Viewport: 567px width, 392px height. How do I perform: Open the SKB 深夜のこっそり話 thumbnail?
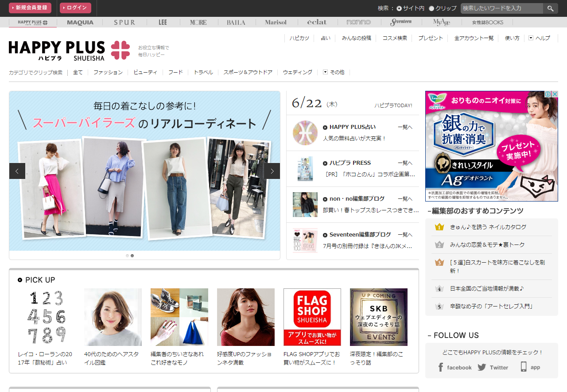click(x=379, y=317)
